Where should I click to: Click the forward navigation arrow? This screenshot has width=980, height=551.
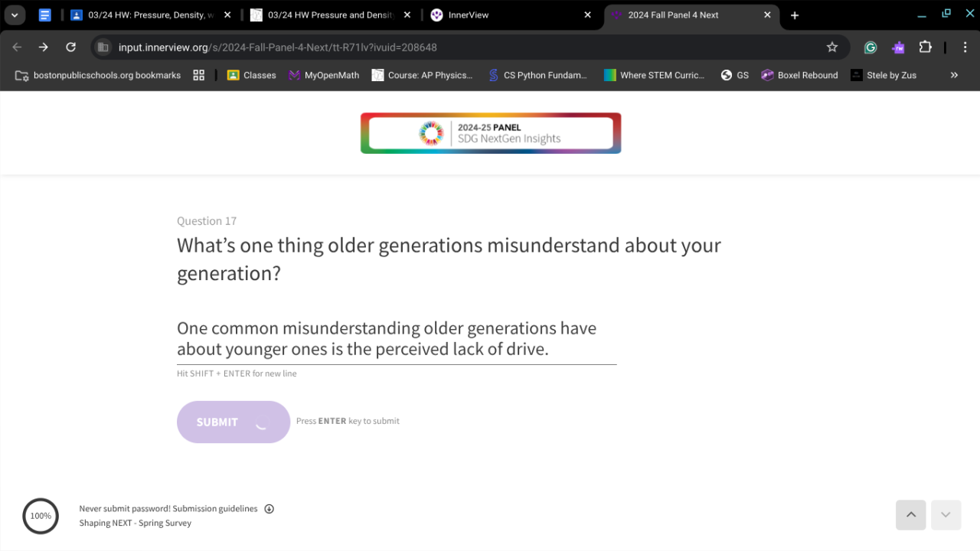coord(44,47)
